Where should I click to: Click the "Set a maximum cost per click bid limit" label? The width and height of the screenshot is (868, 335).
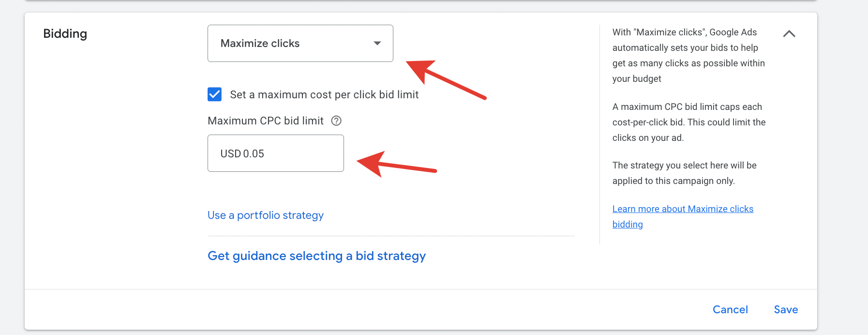[x=324, y=95]
